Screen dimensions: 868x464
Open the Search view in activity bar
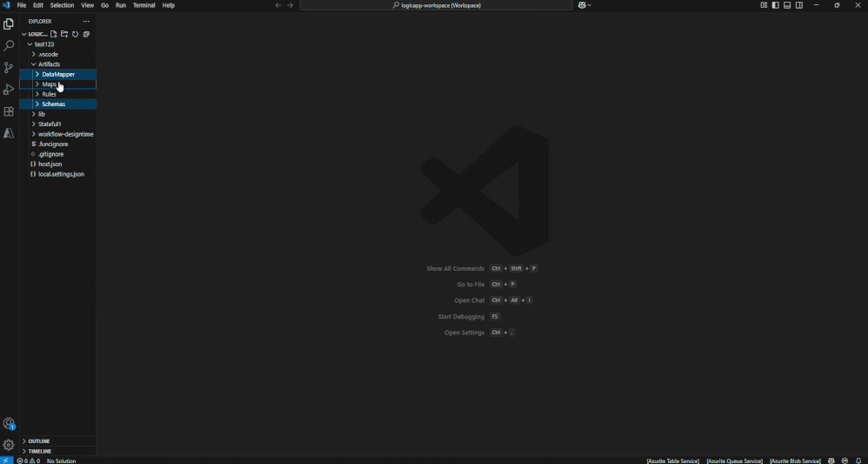[x=9, y=45]
